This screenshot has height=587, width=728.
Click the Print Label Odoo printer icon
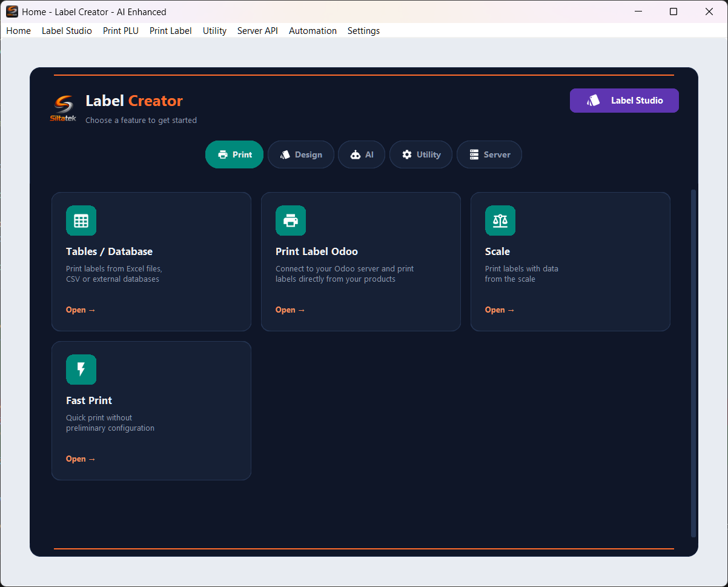(x=291, y=221)
